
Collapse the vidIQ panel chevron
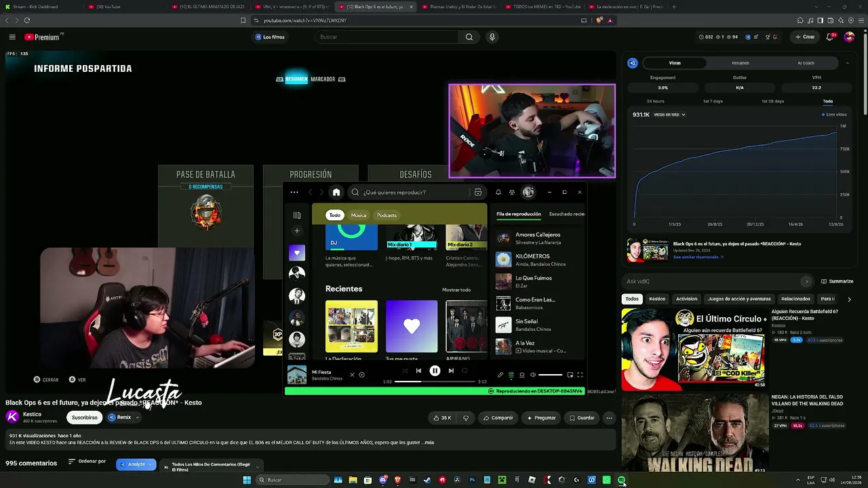(847, 63)
